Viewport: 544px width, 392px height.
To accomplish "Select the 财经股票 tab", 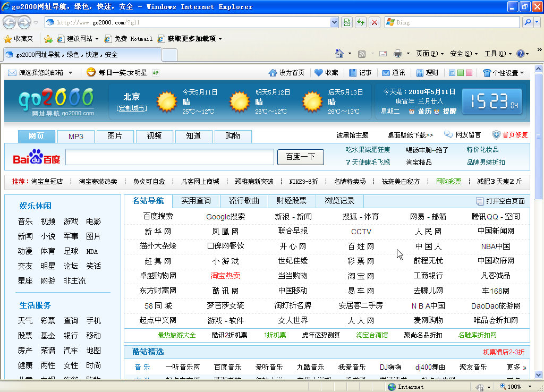I will [291, 201].
